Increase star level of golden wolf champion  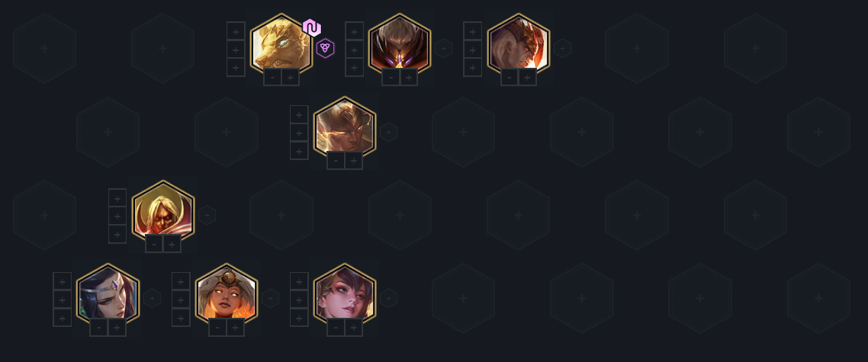coord(291,78)
